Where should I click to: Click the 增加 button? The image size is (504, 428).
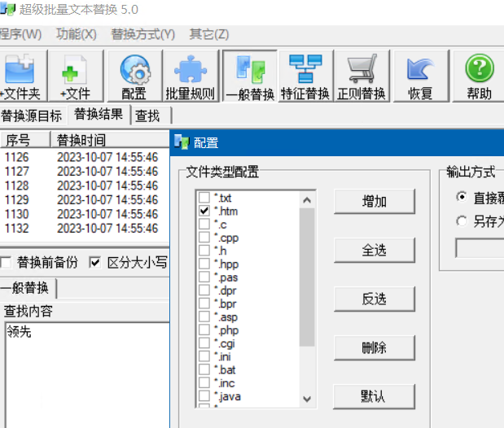click(x=374, y=202)
